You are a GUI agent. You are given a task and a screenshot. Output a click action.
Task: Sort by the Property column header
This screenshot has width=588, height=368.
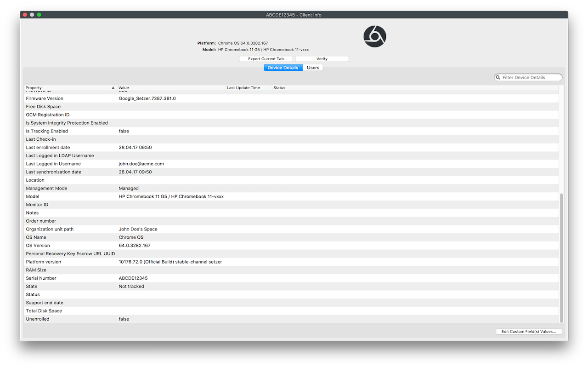coord(71,88)
